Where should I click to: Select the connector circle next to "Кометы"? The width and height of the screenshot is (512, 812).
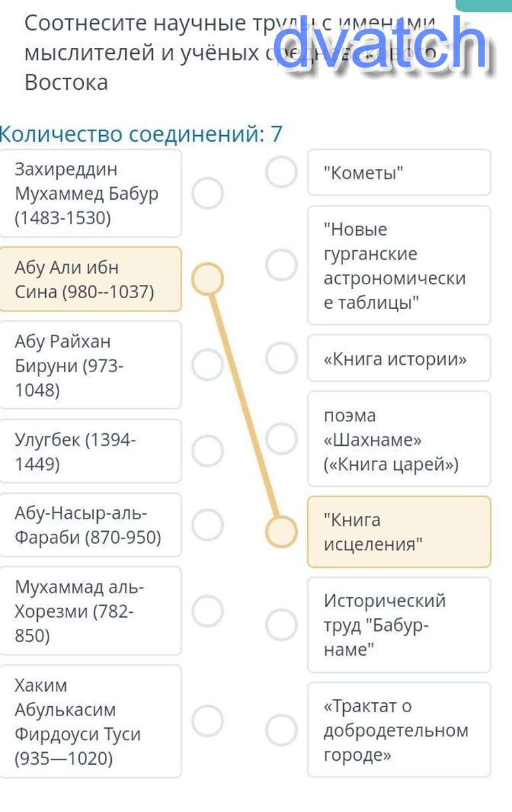[x=281, y=172]
